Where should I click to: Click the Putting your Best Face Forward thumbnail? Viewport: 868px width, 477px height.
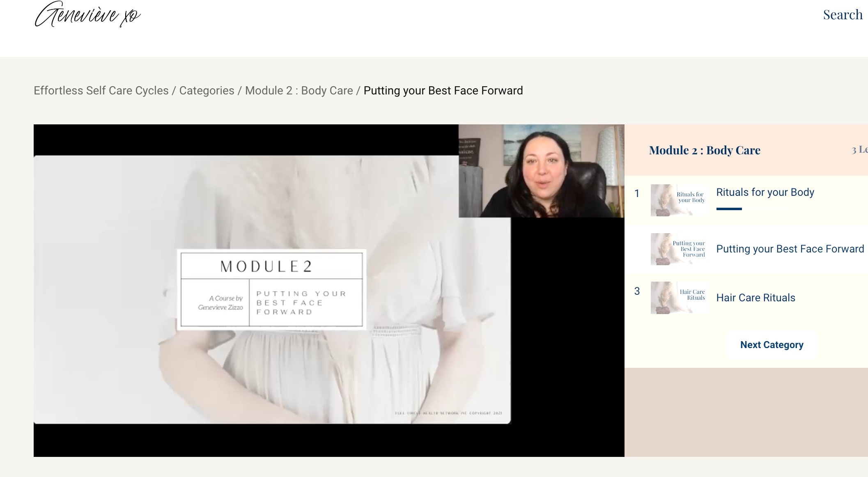tap(679, 249)
